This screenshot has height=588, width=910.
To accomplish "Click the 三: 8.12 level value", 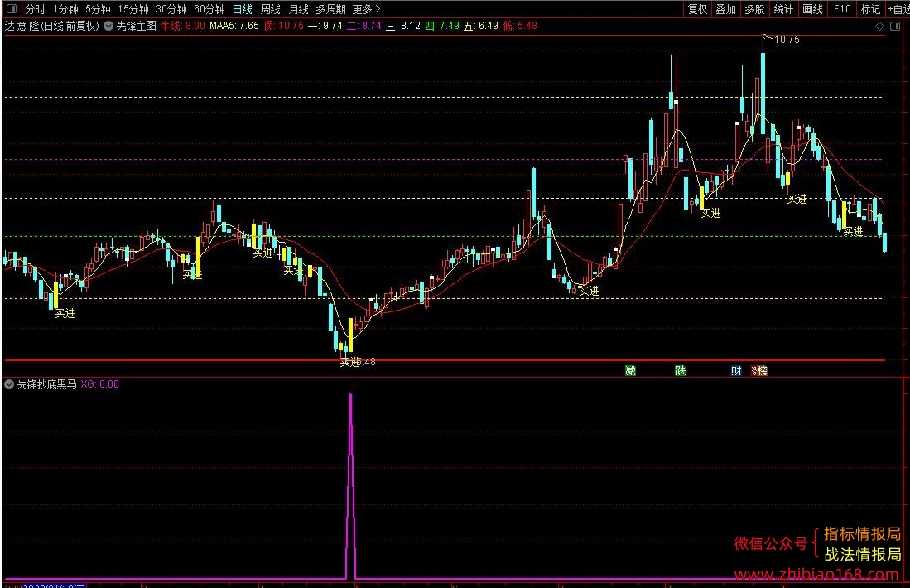I will pos(402,27).
